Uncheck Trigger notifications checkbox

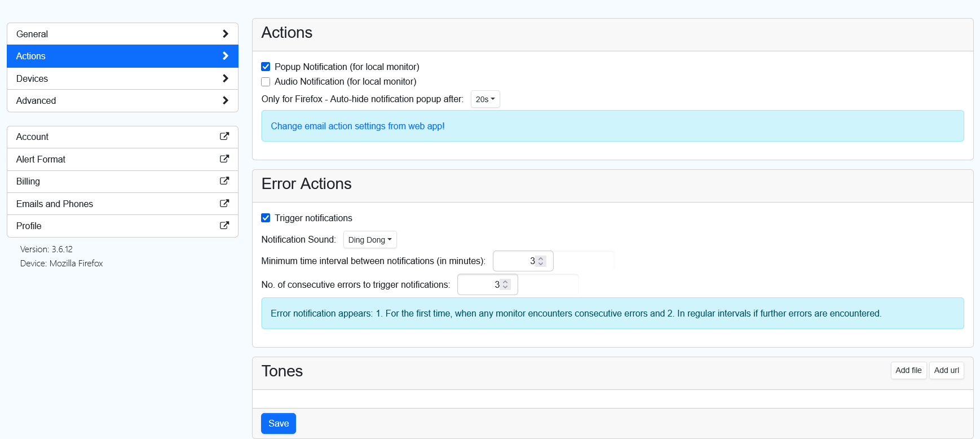click(266, 218)
